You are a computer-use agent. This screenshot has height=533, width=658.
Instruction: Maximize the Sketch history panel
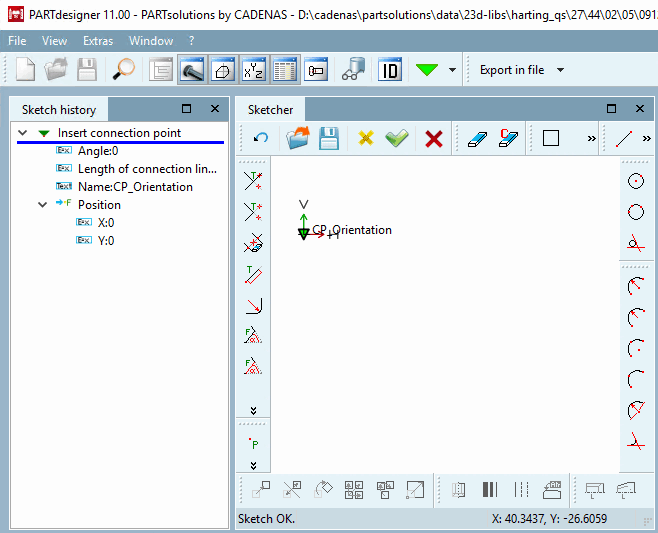tap(186, 109)
